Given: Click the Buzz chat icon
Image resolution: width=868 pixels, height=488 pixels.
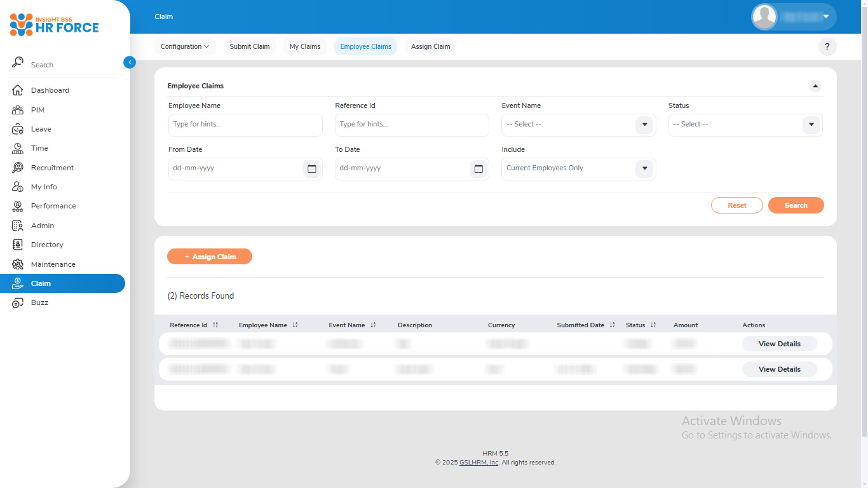Looking at the screenshot, I should [x=18, y=303].
